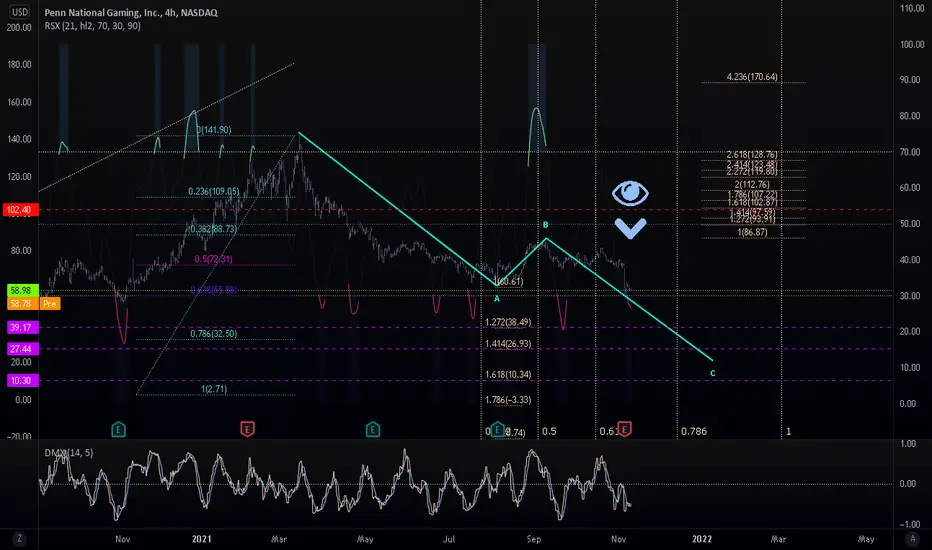
Task: Click Fib extension 2(112.76)
Action: (x=752, y=185)
